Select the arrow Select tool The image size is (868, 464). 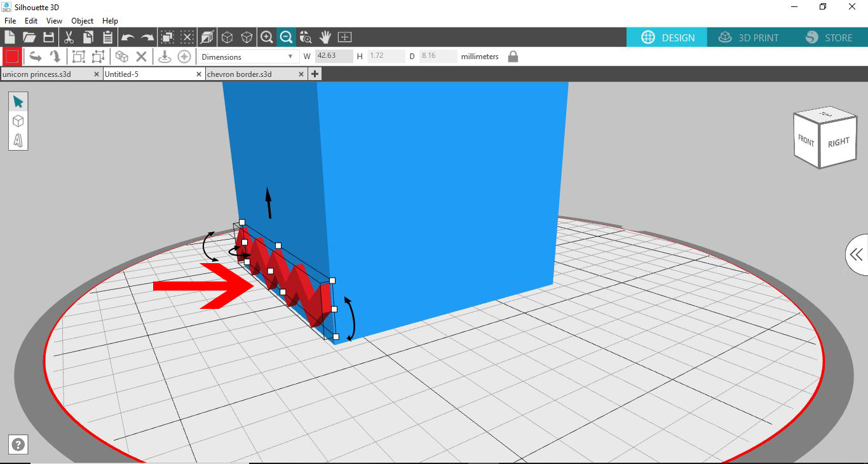18,102
